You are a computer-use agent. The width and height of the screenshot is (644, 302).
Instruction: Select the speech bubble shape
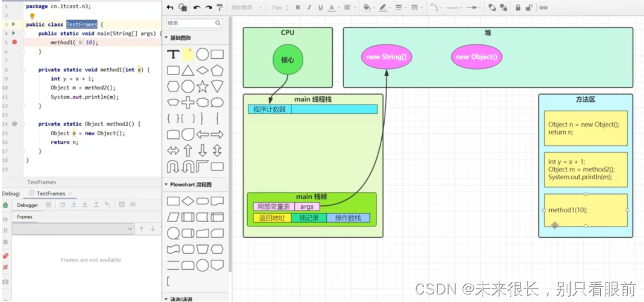[x=217, y=103]
